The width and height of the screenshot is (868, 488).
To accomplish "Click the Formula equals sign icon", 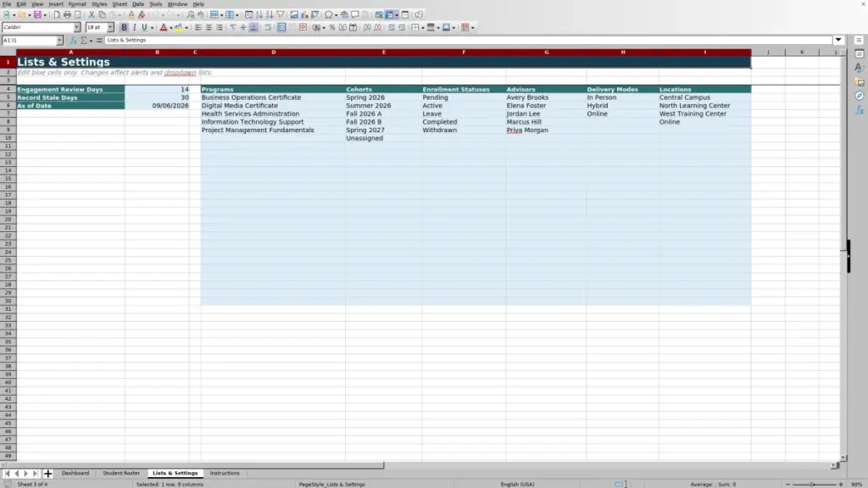I will pos(99,41).
